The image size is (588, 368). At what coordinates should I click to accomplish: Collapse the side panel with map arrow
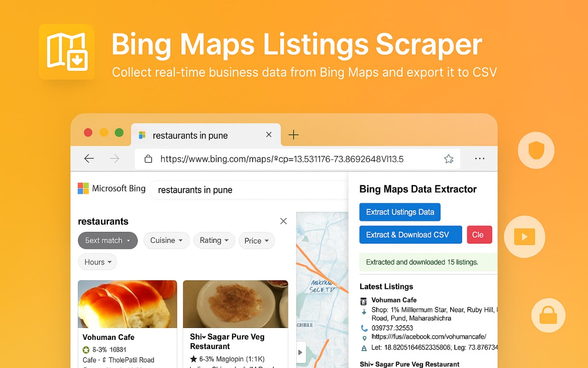300,352
